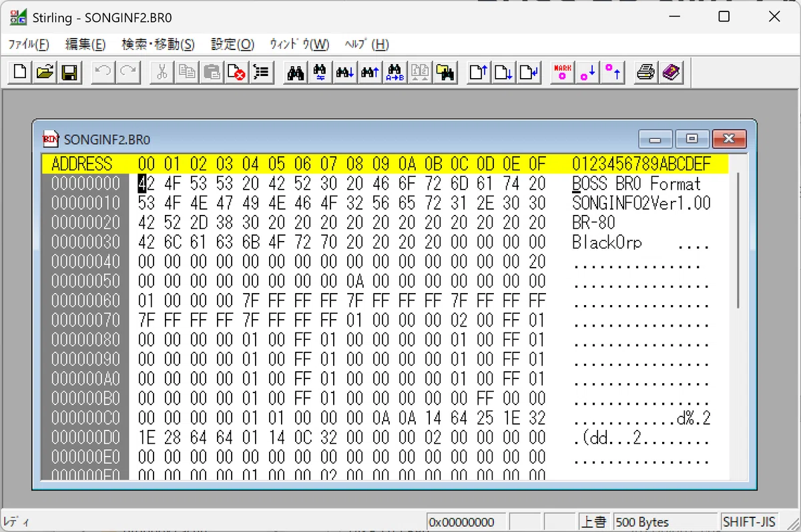Jump to file end with page down-arrow icon
Image resolution: width=801 pixels, height=532 pixels.
click(x=504, y=72)
